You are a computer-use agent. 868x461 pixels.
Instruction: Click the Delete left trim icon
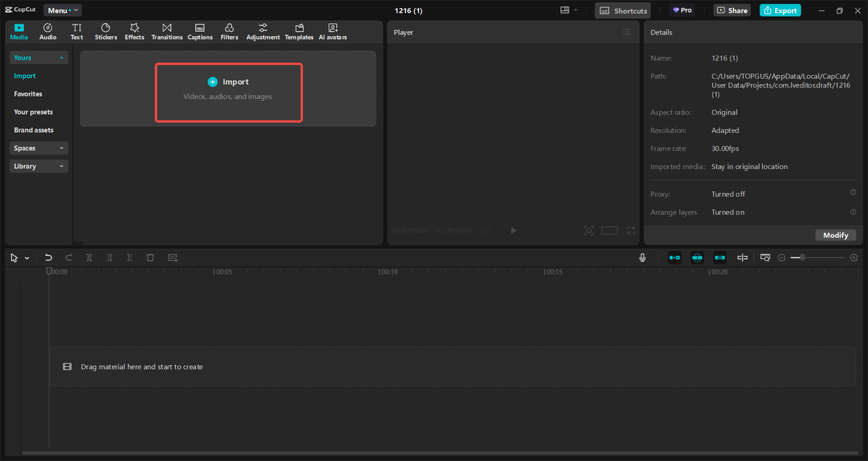pos(109,258)
